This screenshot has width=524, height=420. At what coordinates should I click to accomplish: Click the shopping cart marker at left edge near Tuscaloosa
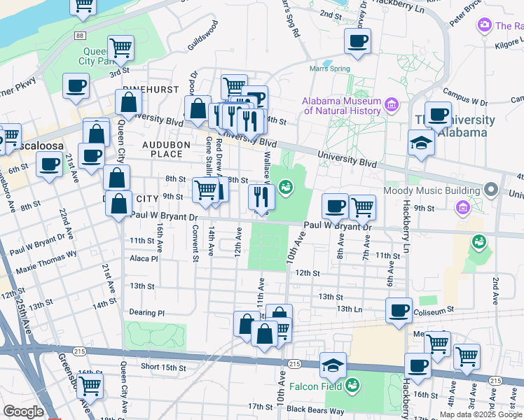pos(10,138)
